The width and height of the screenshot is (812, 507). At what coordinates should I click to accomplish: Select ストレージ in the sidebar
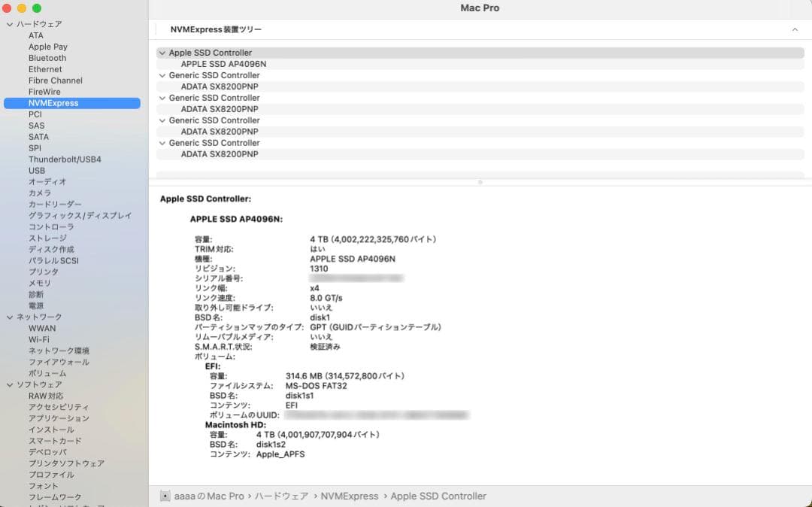pos(45,238)
